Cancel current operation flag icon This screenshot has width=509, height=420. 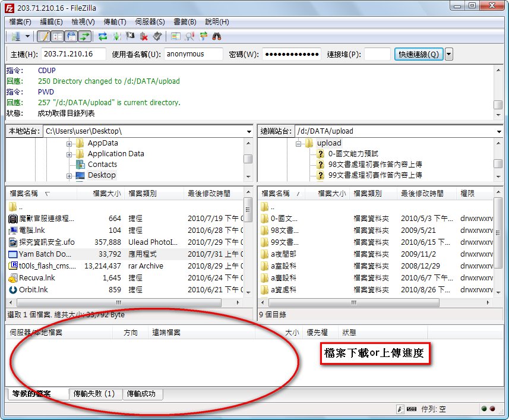[130, 36]
